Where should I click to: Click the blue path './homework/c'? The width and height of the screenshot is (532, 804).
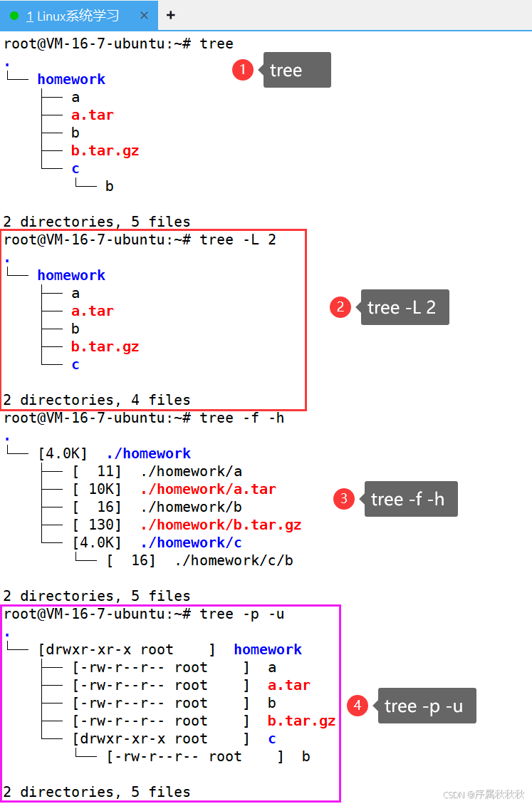(191, 542)
